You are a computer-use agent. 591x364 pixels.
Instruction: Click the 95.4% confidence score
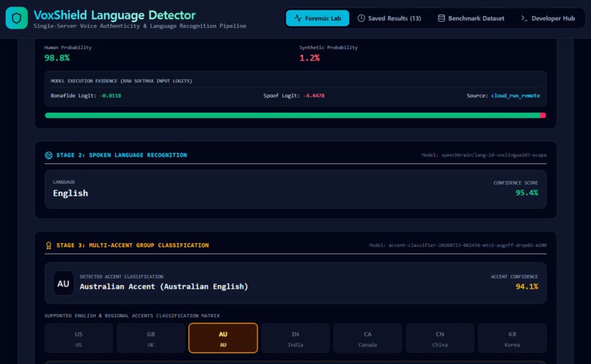526,193
